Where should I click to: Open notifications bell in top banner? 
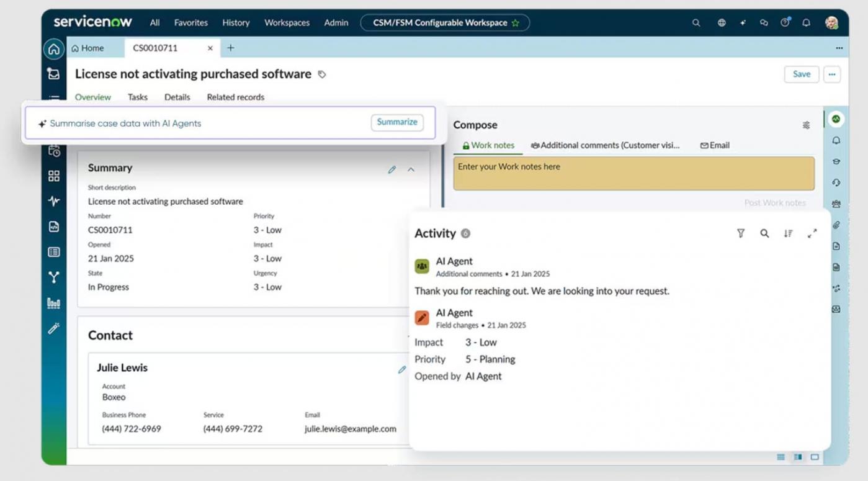(x=806, y=23)
